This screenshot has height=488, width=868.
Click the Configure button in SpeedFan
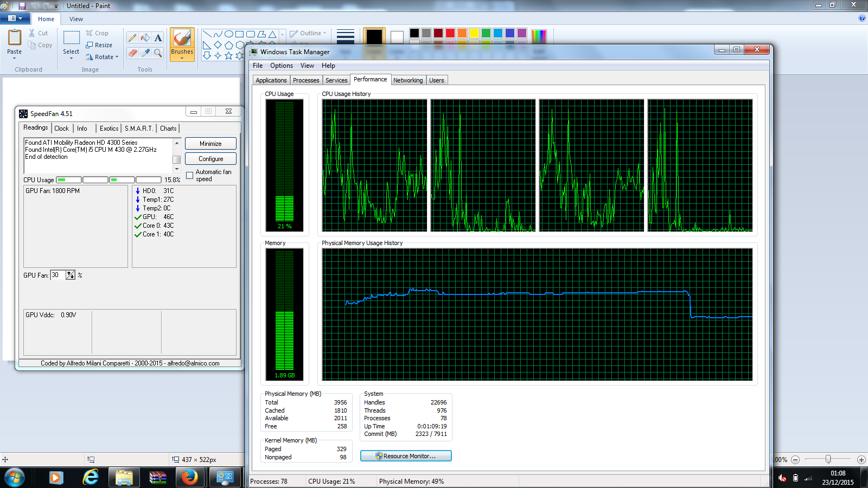[x=210, y=159]
